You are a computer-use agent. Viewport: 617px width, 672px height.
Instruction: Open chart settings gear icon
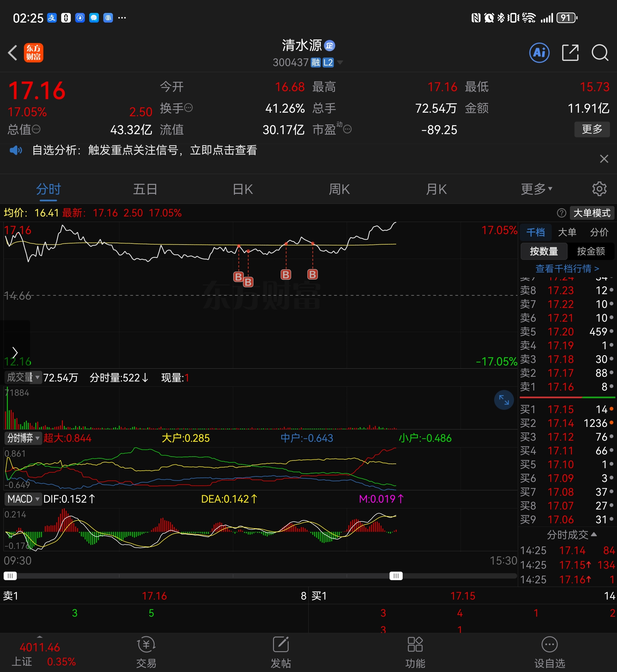[x=599, y=189]
